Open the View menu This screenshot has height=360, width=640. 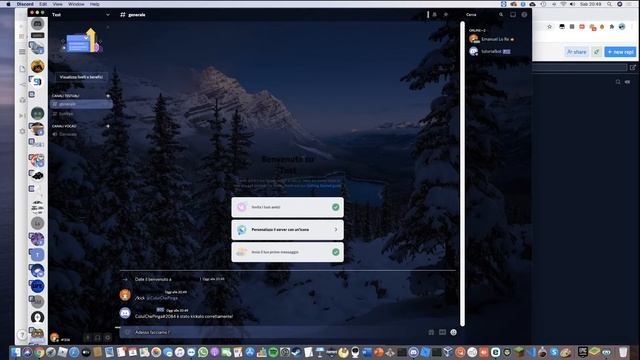click(x=58, y=4)
